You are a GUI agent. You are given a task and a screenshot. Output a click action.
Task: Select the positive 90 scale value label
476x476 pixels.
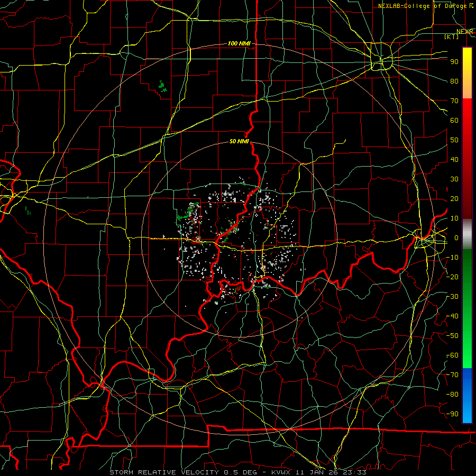pyautogui.click(x=454, y=62)
